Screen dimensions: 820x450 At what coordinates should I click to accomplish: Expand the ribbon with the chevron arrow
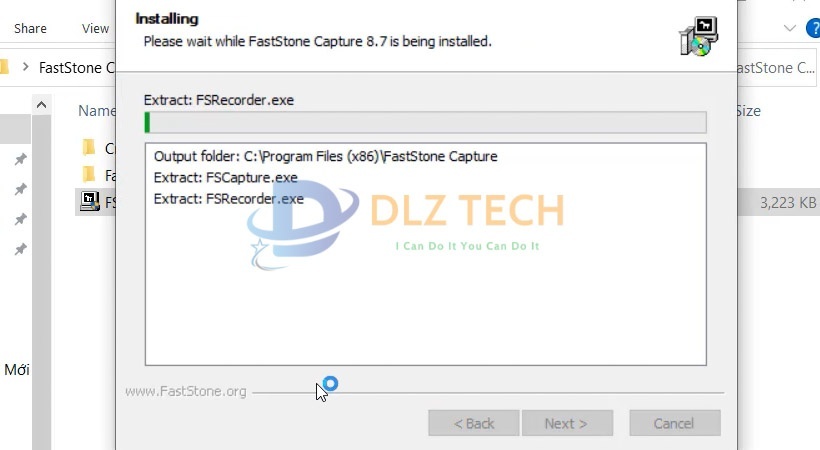coord(790,28)
